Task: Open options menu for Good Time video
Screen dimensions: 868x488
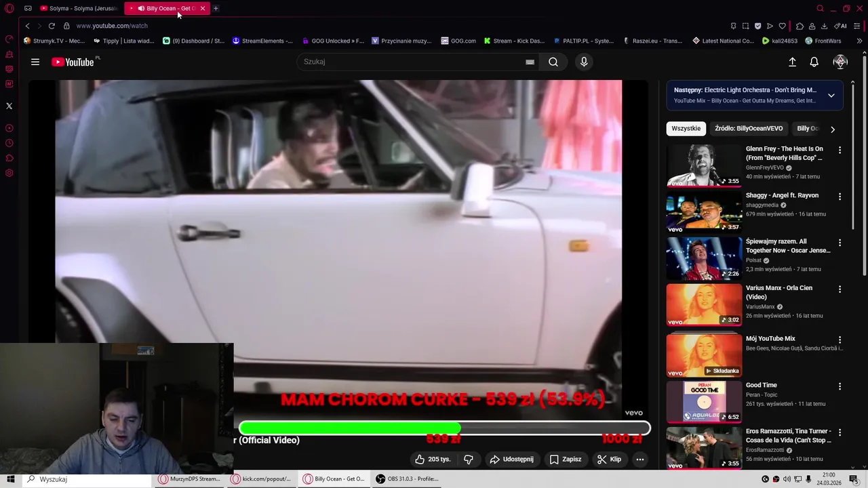Action: click(x=840, y=386)
